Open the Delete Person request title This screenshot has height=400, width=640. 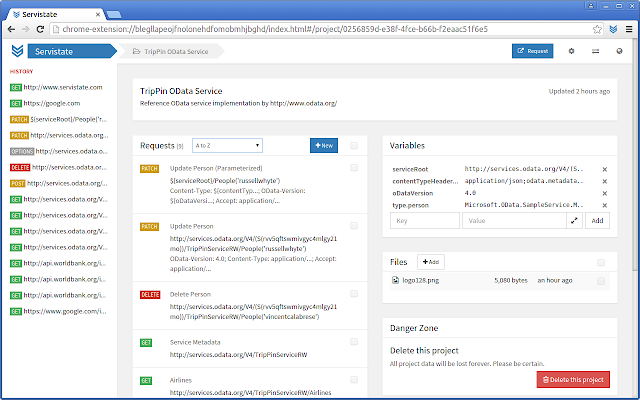(x=190, y=294)
